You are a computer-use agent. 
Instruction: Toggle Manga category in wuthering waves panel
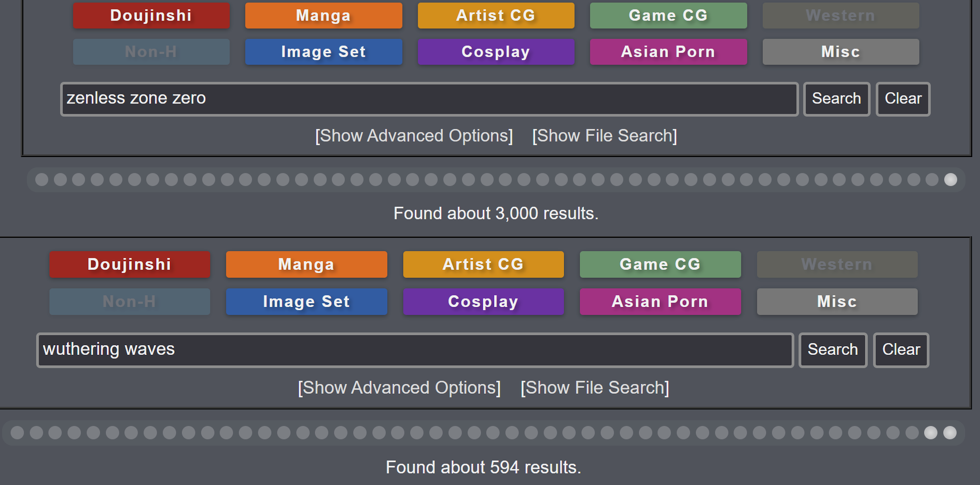pyautogui.click(x=306, y=264)
